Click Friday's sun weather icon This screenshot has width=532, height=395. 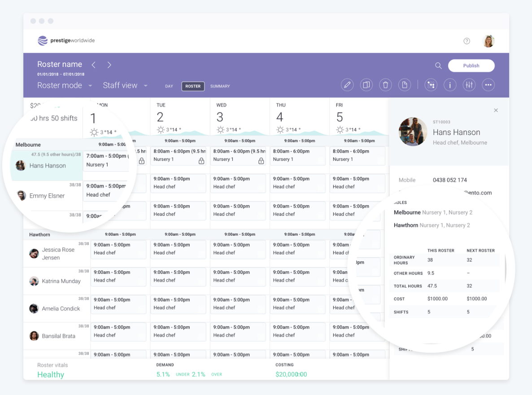pyautogui.click(x=340, y=130)
